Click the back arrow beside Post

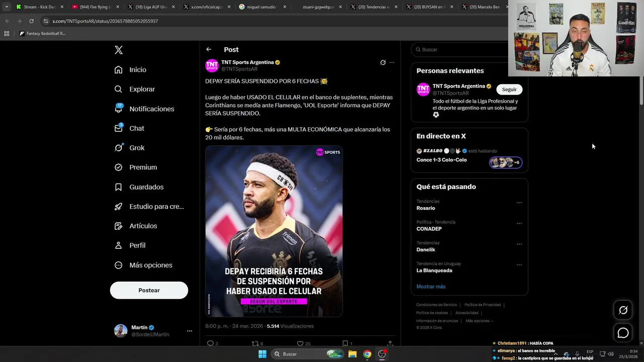click(208, 49)
